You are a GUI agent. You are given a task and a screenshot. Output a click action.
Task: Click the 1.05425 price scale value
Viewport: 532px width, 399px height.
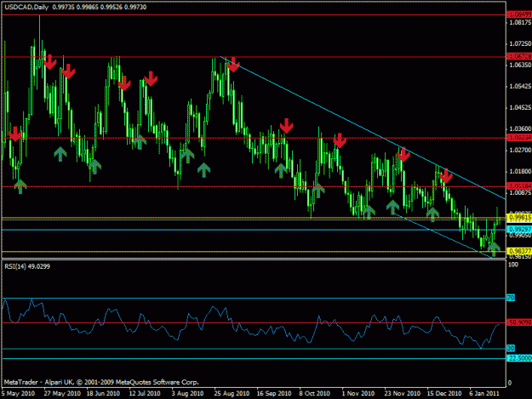click(x=520, y=86)
